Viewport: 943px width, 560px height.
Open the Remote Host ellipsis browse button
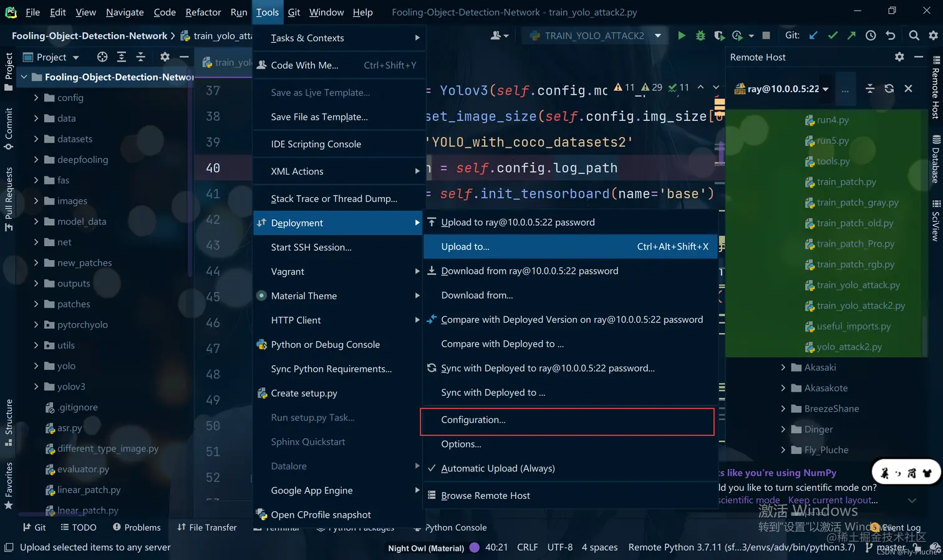(845, 89)
